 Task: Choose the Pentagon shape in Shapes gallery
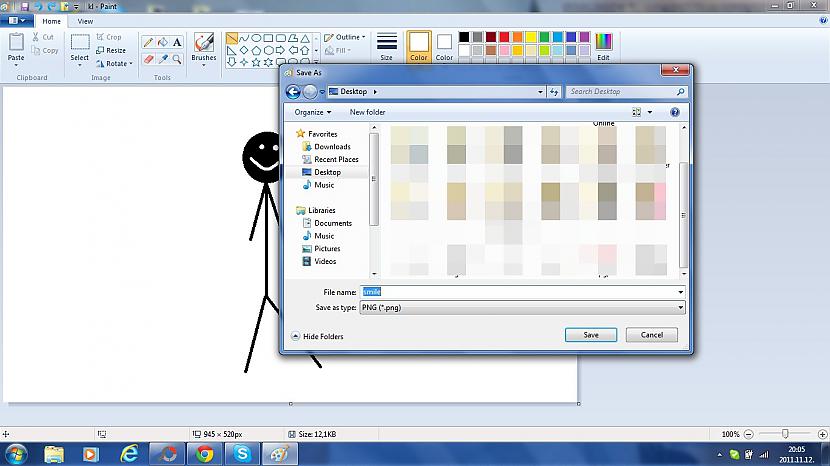tap(256, 50)
